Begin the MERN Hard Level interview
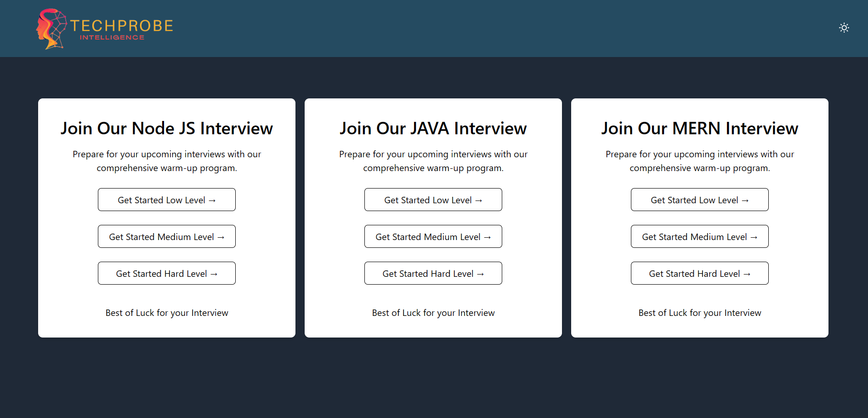The width and height of the screenshot is (868, 418). tap(699, 274)
